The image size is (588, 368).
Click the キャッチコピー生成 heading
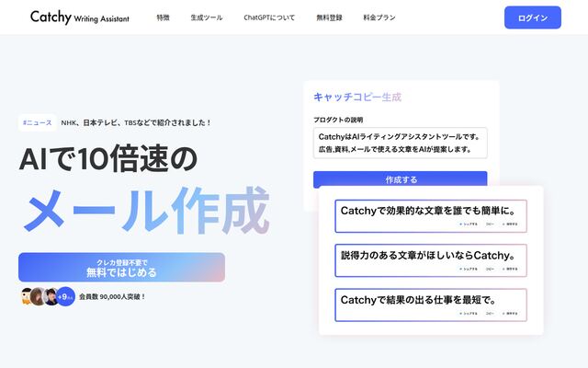point(357,97)
